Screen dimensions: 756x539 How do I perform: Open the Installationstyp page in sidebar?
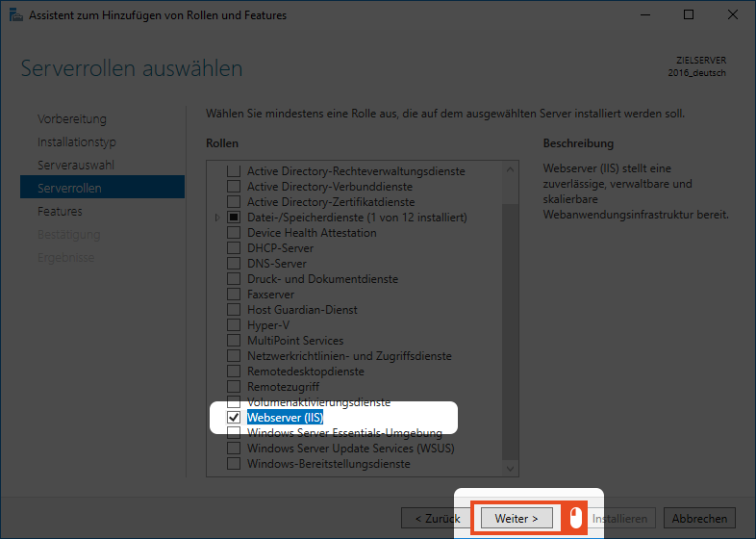(77, 142)
